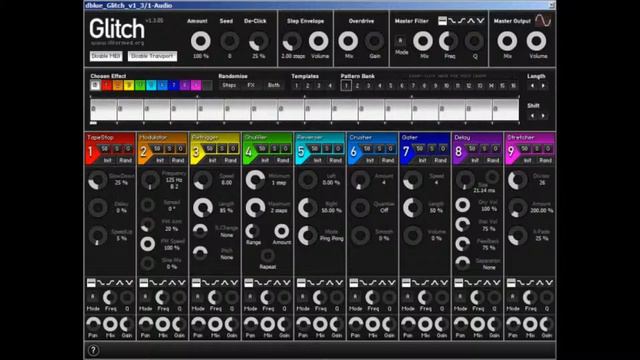The height and width of the screenshot is (360, 640).
Task: Select master filter notch shape icon
Action: 480,21
